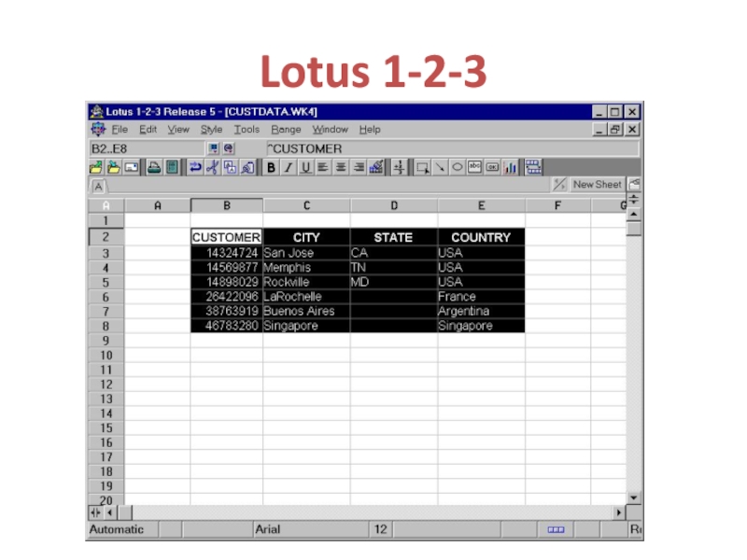Click cell containing CUSTOMER

coord(226,237)
